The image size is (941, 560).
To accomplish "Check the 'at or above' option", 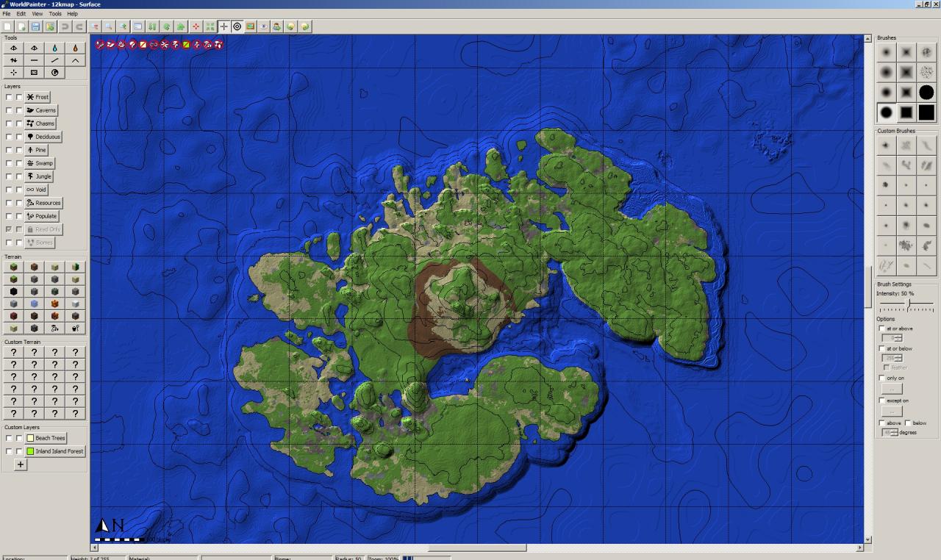I will (882, 328).
